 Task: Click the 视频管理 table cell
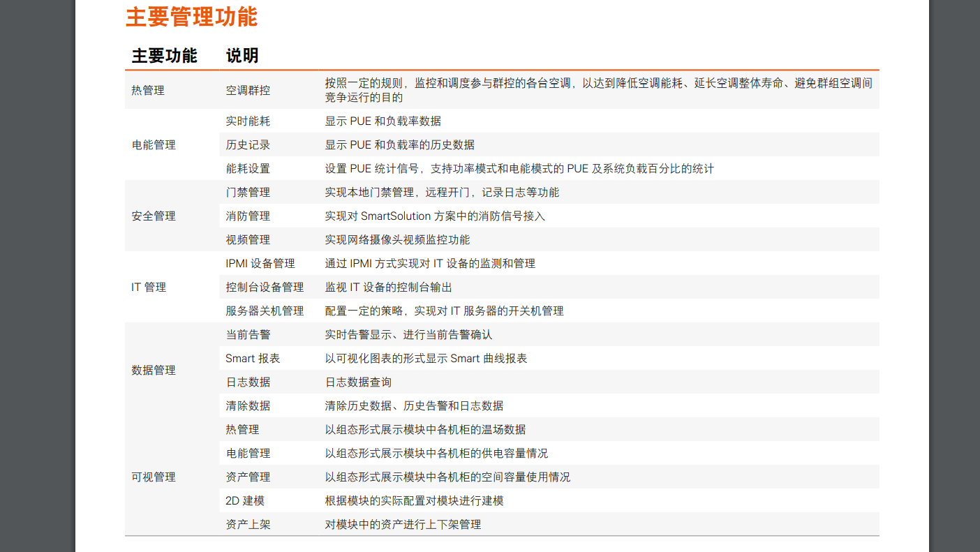coord(248,239)
